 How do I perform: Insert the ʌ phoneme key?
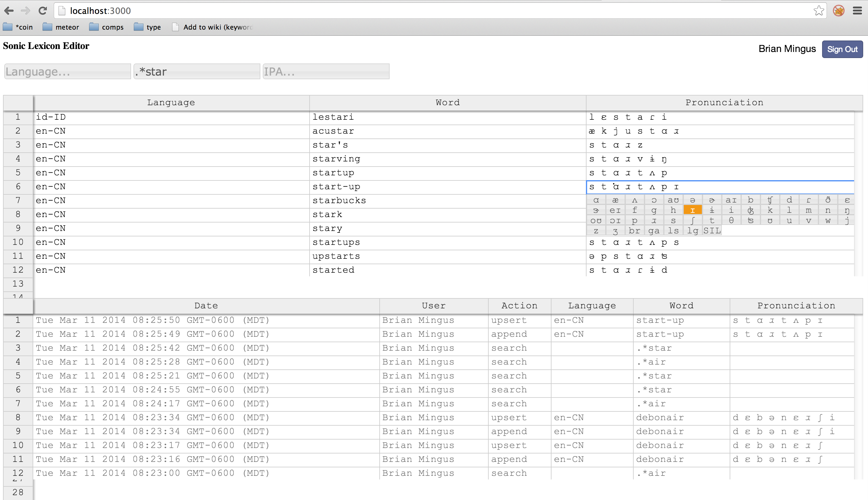coord(635,200)
